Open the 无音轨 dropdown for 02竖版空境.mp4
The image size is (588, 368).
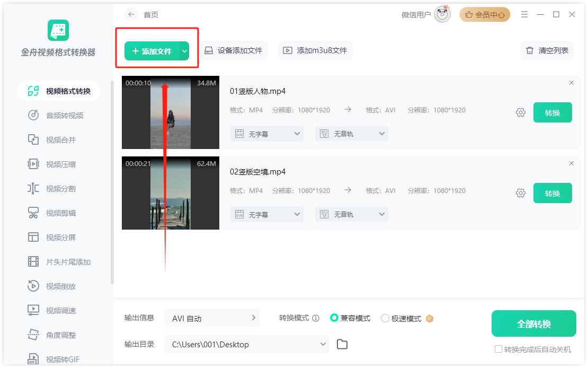pos(351,214)
